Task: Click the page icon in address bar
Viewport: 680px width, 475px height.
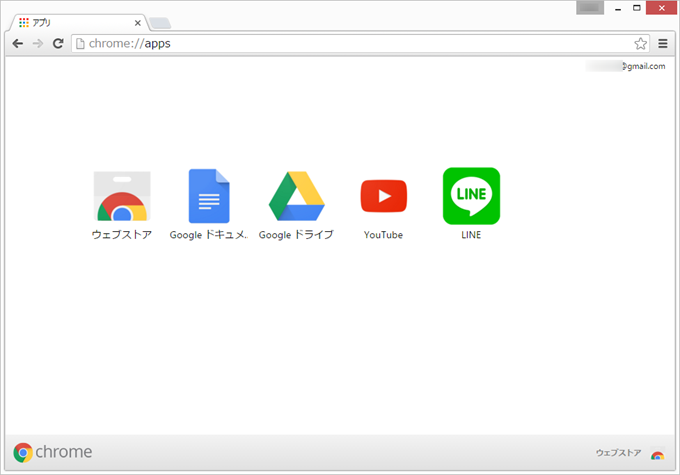Action: 80,43
